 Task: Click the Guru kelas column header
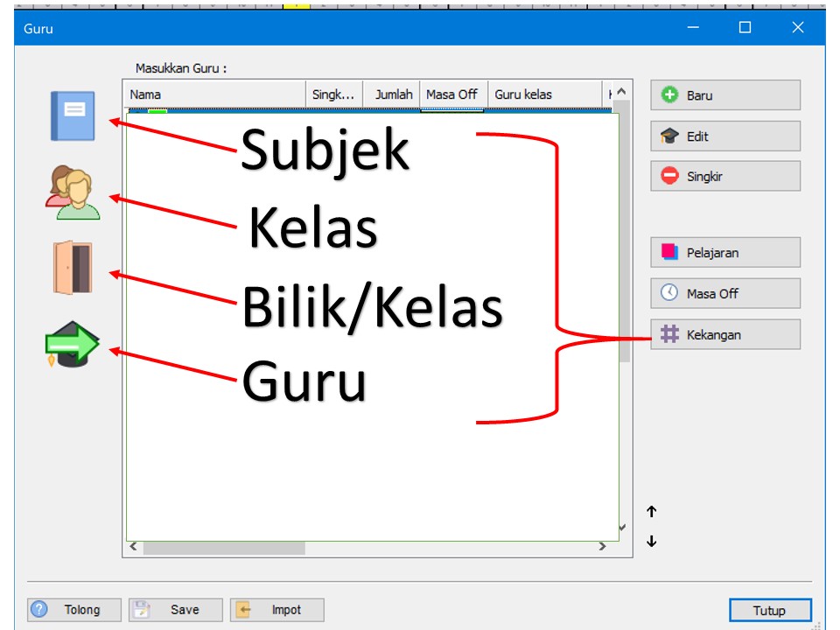(x=542, y=94)
